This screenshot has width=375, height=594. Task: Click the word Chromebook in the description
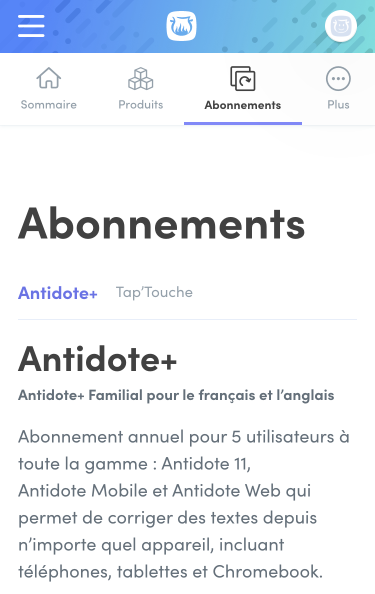point(267,572)
